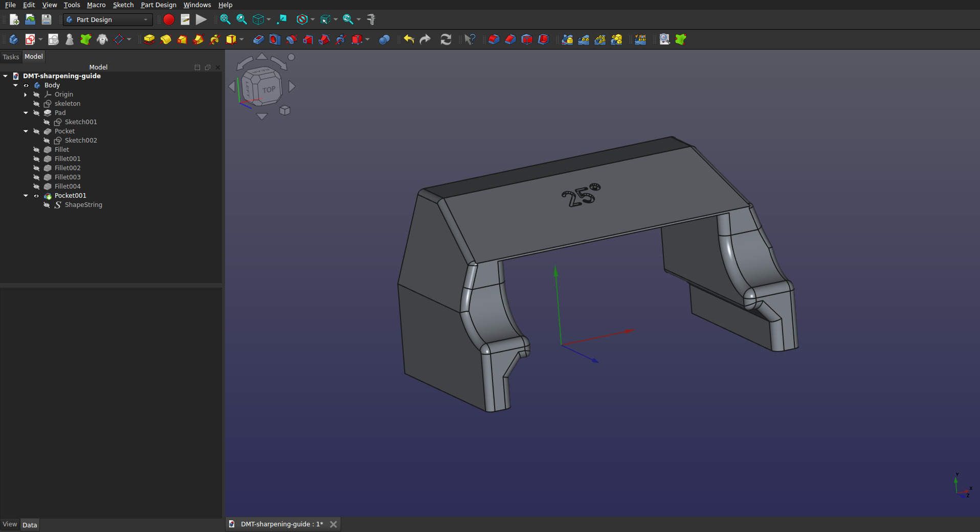This screenshot has width=980, height=532.
Task: Click the Mirrored feature icon
Action: tap(567, 39)
